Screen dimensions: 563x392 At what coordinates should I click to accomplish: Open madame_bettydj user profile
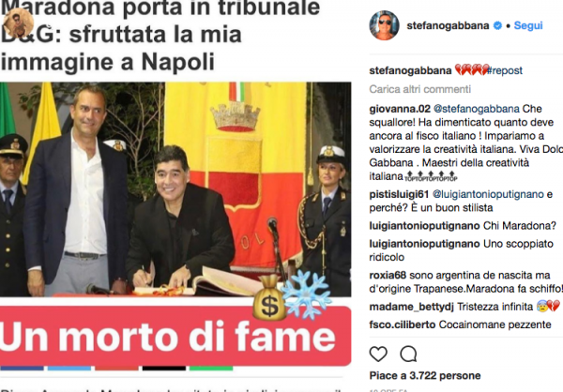pyautogui.click(x=412, y=307)
